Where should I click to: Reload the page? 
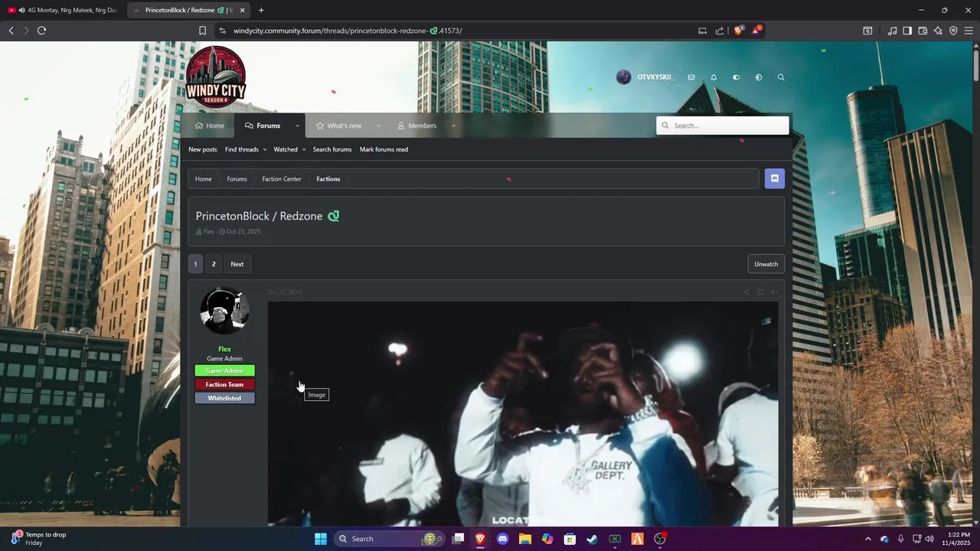[41, 31]
